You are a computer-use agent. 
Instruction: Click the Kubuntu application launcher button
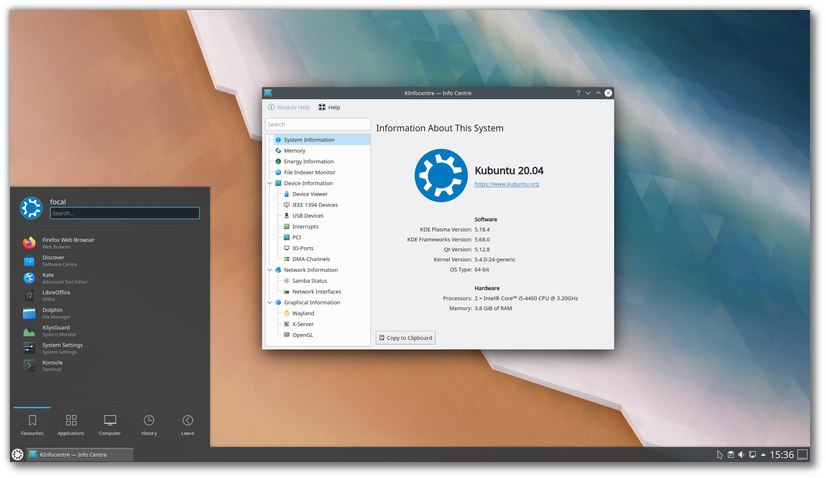[x=17, y=454]
